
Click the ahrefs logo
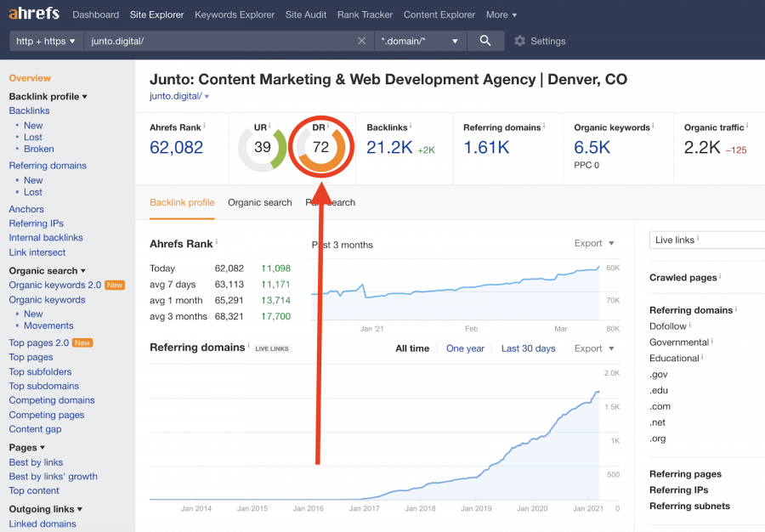(34, 13)
